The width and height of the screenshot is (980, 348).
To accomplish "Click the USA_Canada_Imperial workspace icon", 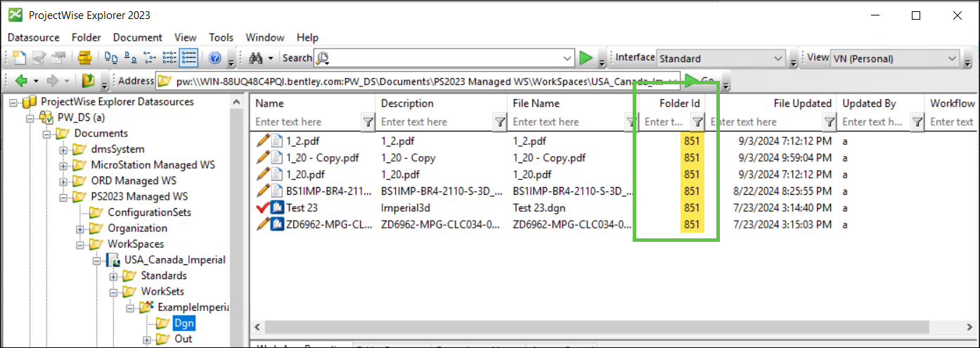I will (x=114, y=260).
